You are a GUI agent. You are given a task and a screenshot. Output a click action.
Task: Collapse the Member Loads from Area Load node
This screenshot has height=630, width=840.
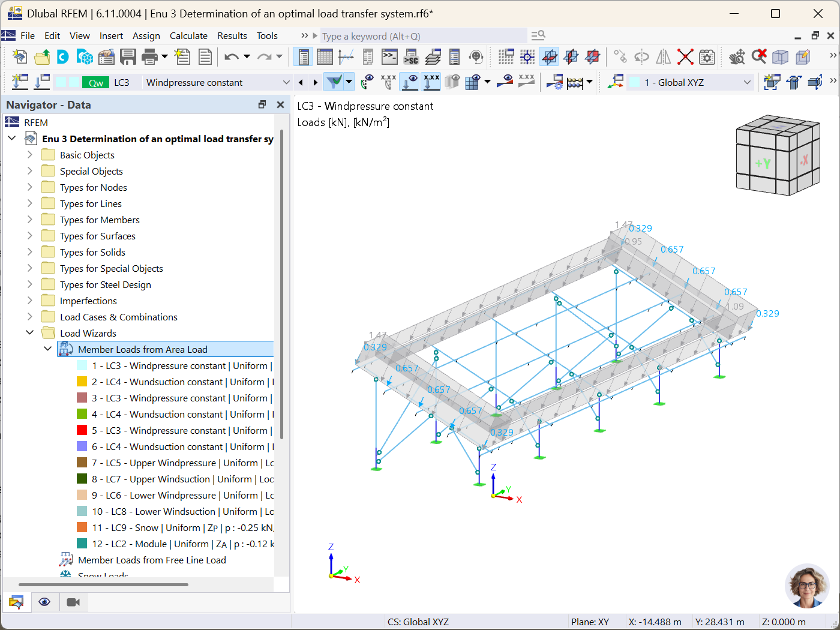pos(47,349)
